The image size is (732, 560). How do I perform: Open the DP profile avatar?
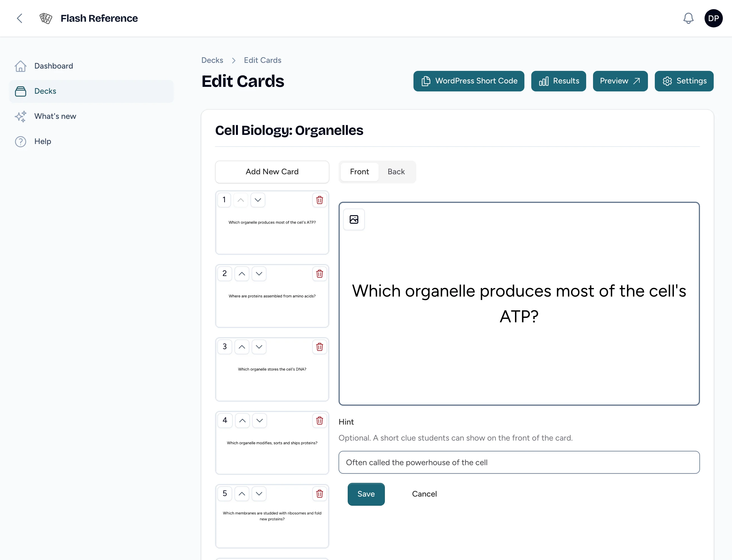[x=713, y=18]
